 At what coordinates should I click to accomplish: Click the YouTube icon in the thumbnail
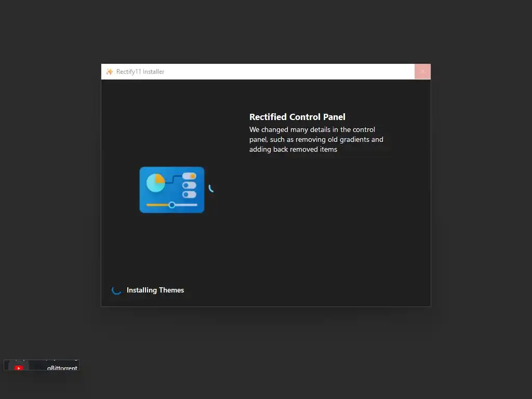[19, 368]
